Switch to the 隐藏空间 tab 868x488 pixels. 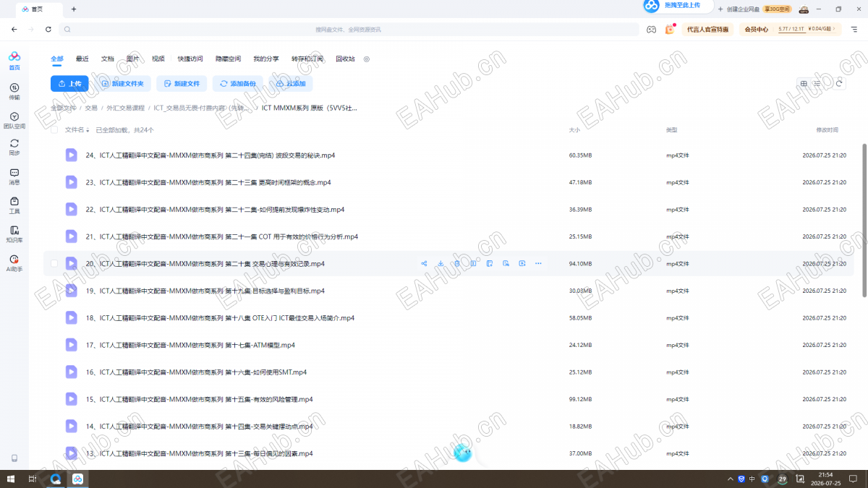coord(228,59)
